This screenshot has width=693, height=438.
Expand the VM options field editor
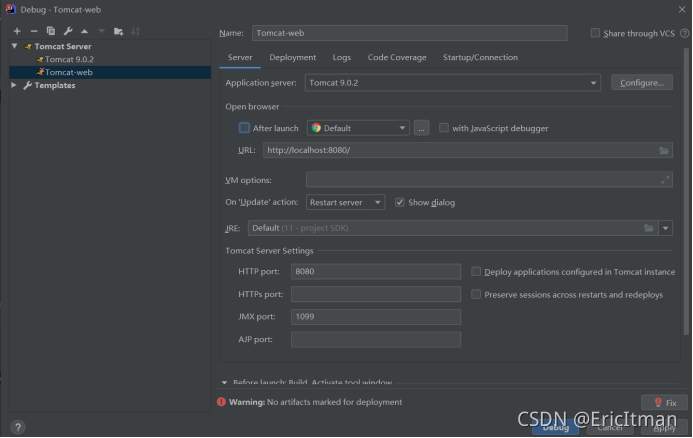coord(665,180)
